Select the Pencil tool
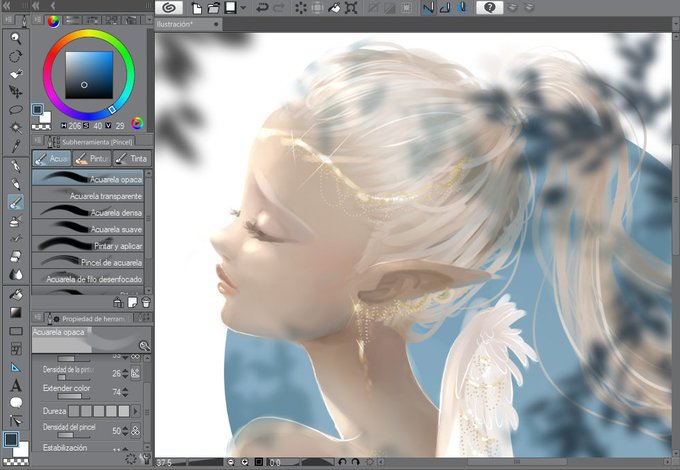The height and width of the screenshot is (470, 680). 16,184
